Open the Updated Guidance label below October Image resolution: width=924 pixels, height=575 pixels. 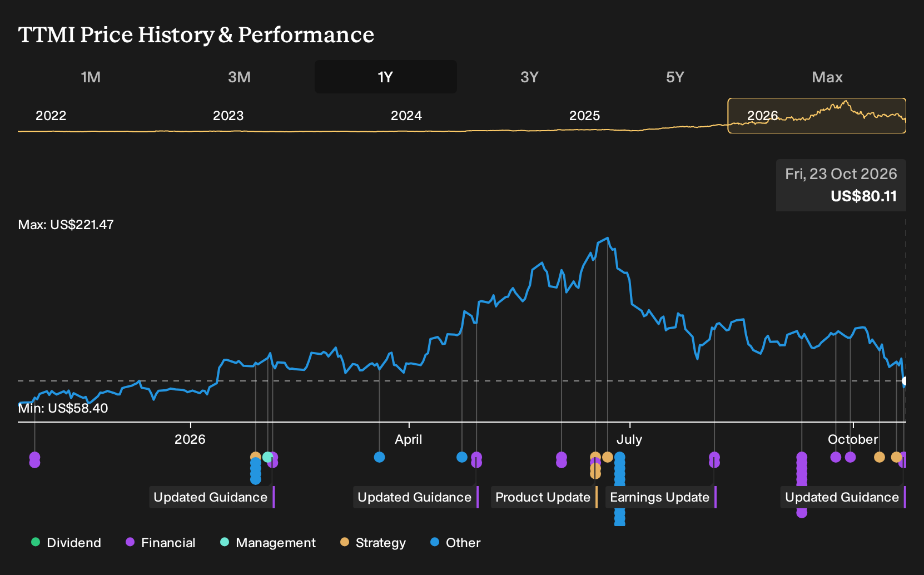click(843, 497)
